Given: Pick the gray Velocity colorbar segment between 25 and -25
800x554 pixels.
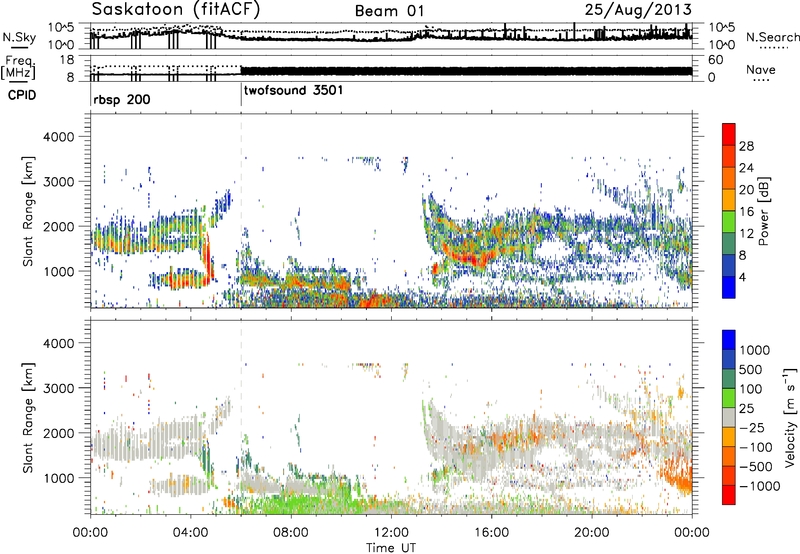Looking at the screenshot, I should coord(729,417).
